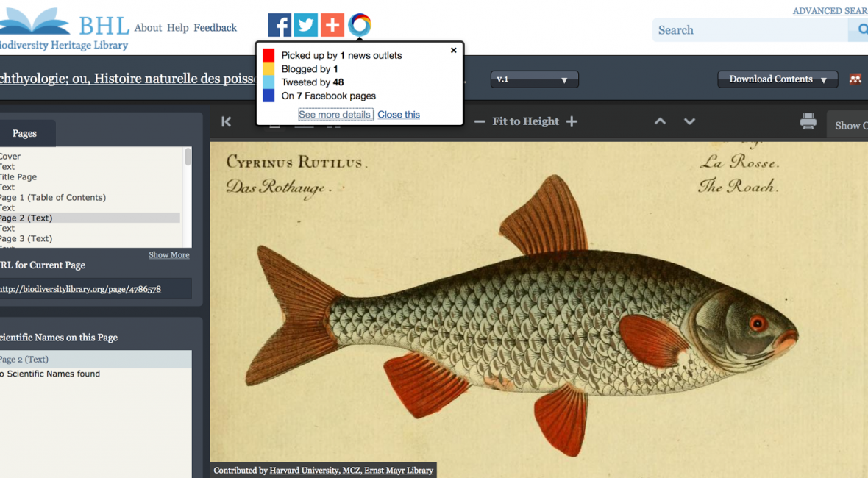
Task: Click into the Search input field
Action: point(750,30)
